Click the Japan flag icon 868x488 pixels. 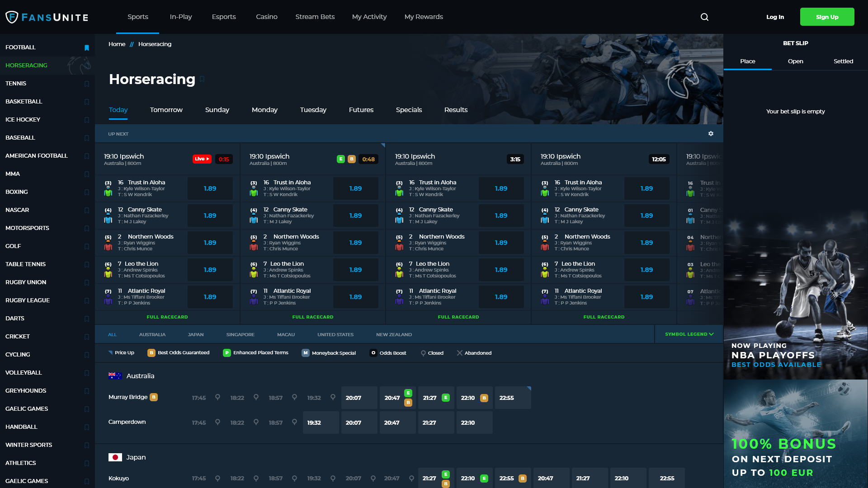[x=115, y=457]
